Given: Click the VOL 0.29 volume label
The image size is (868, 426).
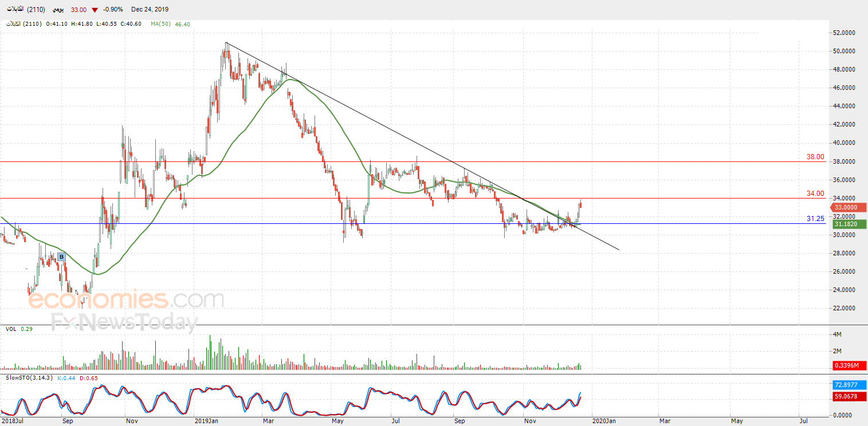Looking at the screenshot, I should 19,329.
